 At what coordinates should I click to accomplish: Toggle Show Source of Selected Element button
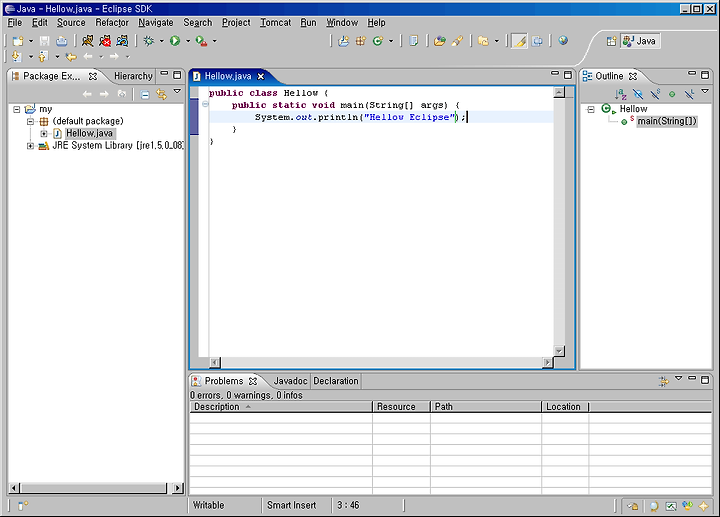pyautogui.click(x=537, y=41)
